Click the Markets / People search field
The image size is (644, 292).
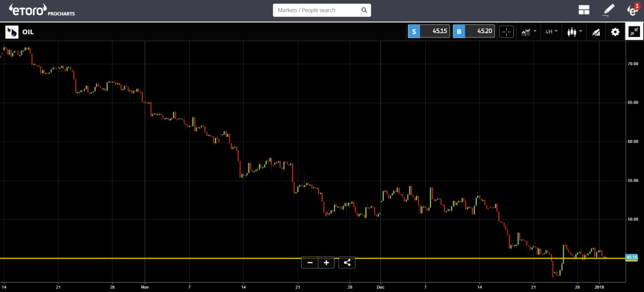click(x=316, y=11)
